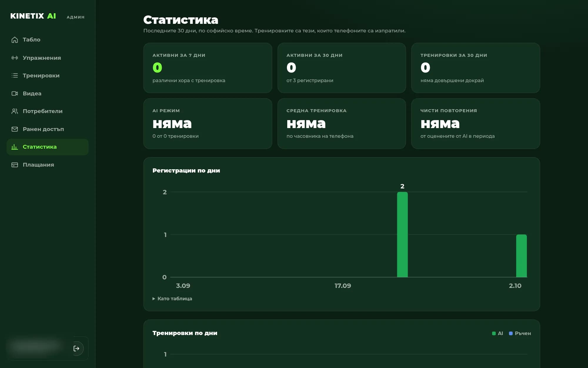Click the Статистика page heading

click(x=181, y=20)
